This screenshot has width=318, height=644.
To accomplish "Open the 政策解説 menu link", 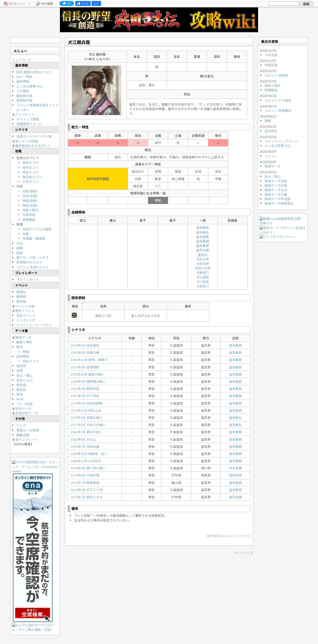I will [29, 220].
